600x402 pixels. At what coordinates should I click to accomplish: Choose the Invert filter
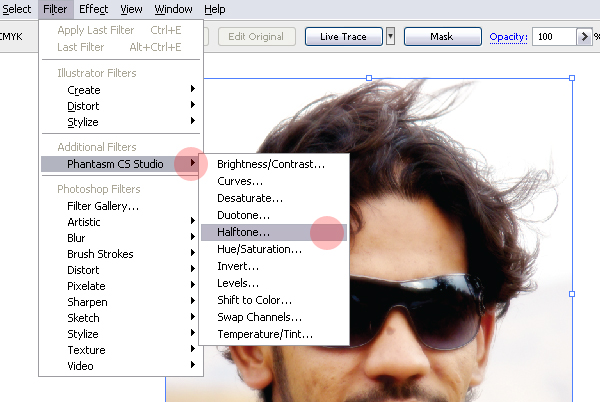coord(274,266)
